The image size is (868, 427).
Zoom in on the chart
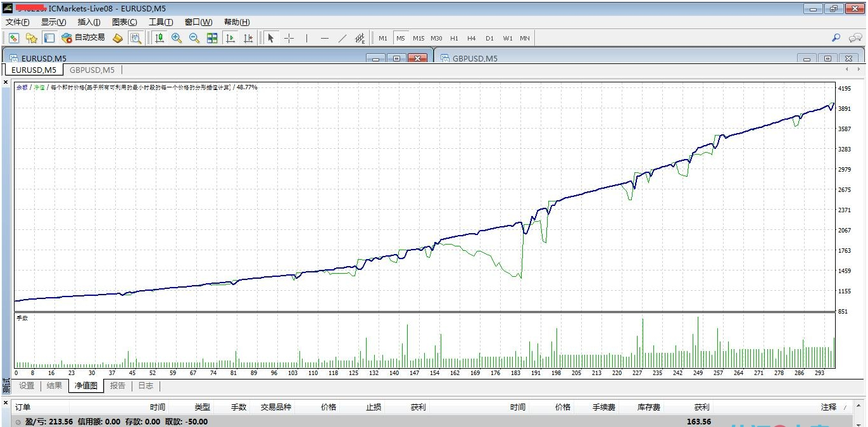[x=177, y=38]
